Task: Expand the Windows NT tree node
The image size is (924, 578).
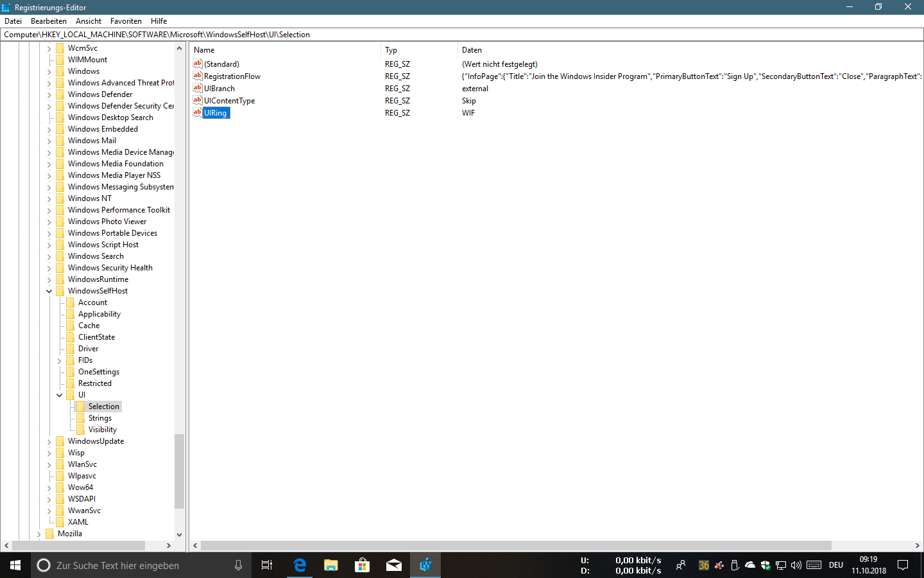Action: pyautogui.click(x=49, y=198)
